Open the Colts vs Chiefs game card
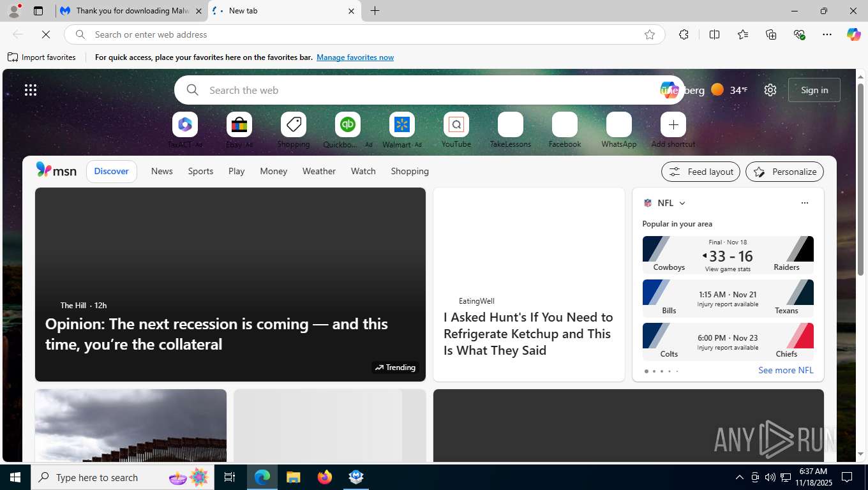 pos(728,341)
